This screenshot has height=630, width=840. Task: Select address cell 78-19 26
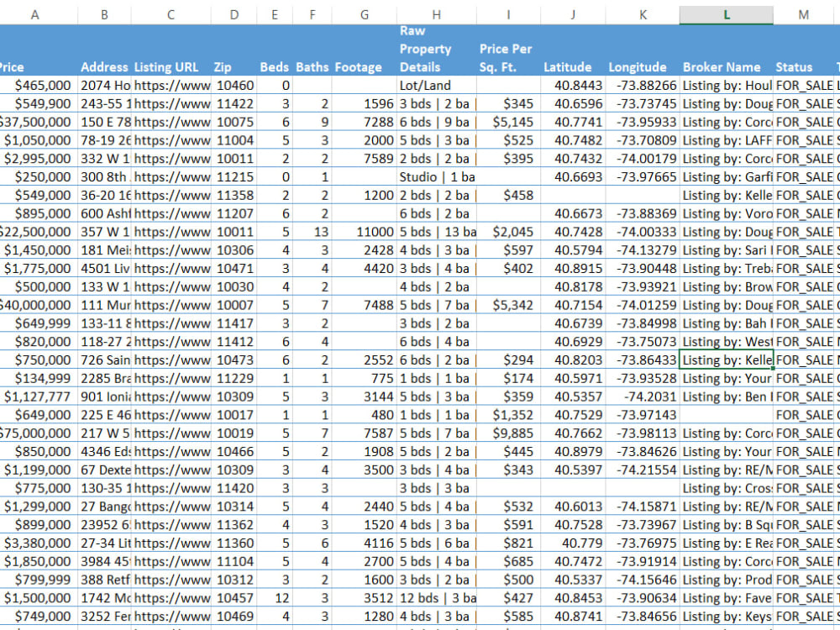(104, 139)
